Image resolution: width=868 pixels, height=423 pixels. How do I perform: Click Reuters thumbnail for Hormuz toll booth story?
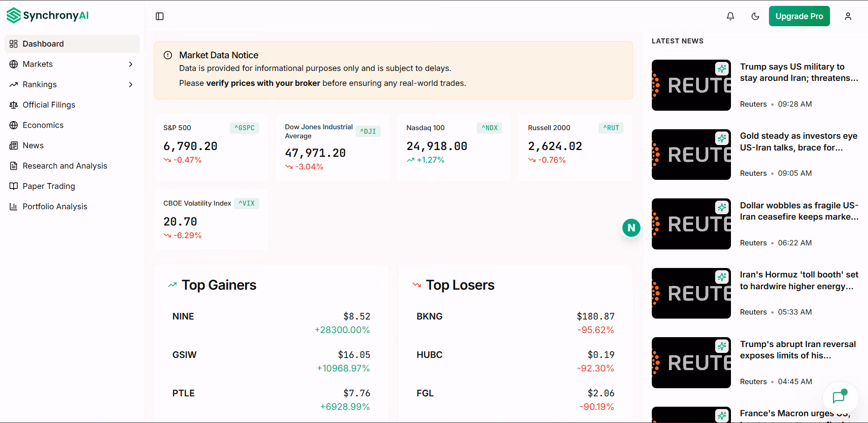click(691, 293)
